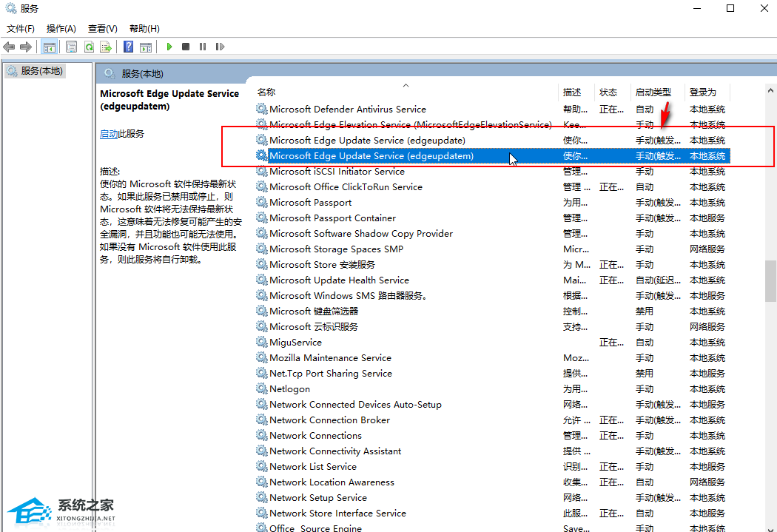Pause the service with the pause icon
777x532 pixels.
[203, 47]
